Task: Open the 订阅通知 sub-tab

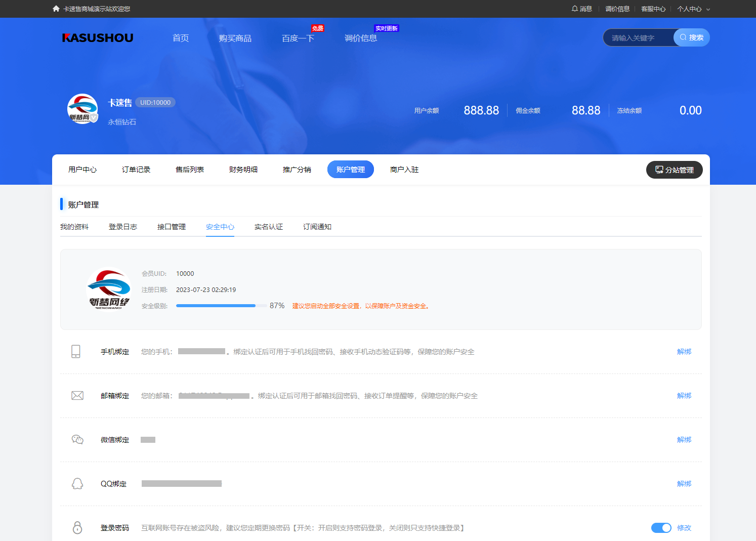Action: tap(317, 227)
